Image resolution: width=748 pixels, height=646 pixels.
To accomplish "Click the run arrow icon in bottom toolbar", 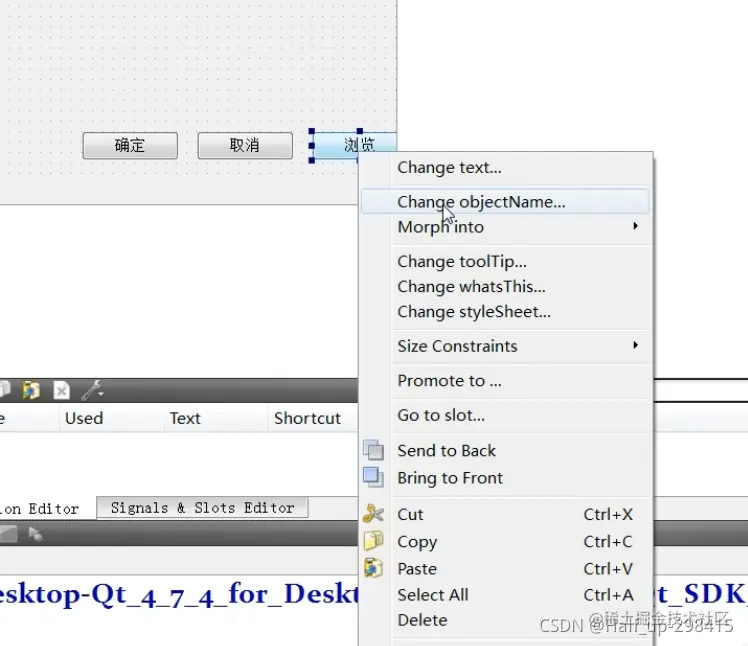I will 35,534.
